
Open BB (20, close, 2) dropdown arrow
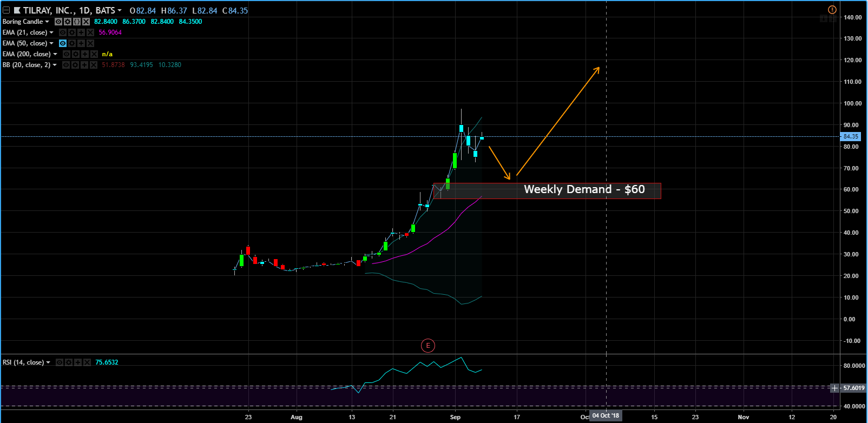pyautogui.click(x=55, y=65)
